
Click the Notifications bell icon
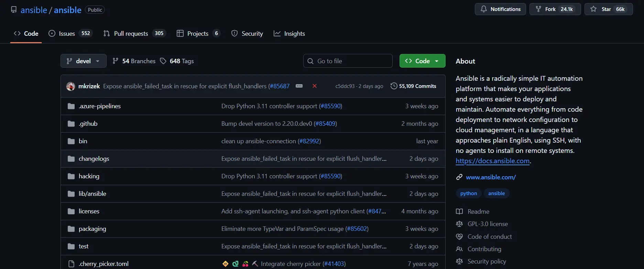coord(484,9)
